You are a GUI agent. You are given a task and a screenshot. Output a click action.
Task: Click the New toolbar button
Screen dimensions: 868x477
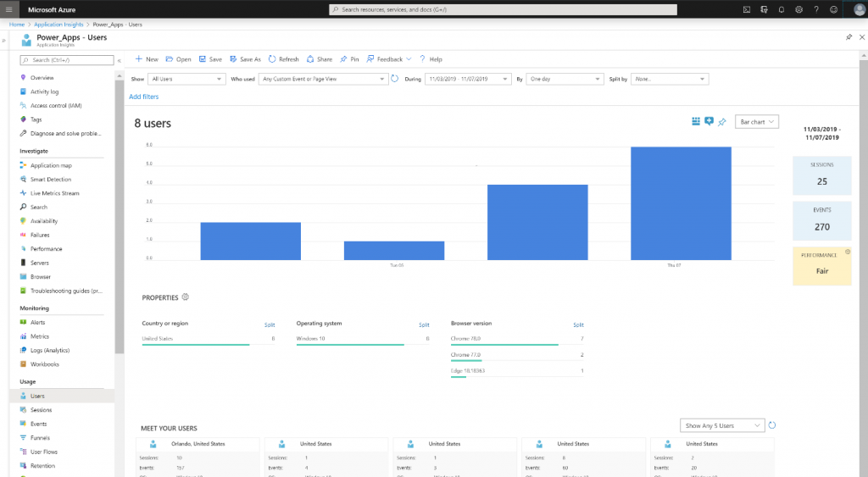pos(147,59)
